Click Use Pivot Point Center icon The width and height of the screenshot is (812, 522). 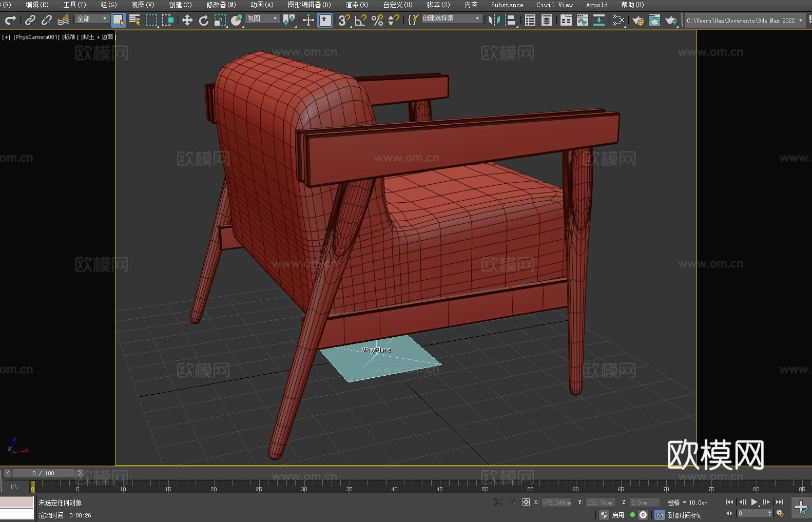[x=289, y=20]
